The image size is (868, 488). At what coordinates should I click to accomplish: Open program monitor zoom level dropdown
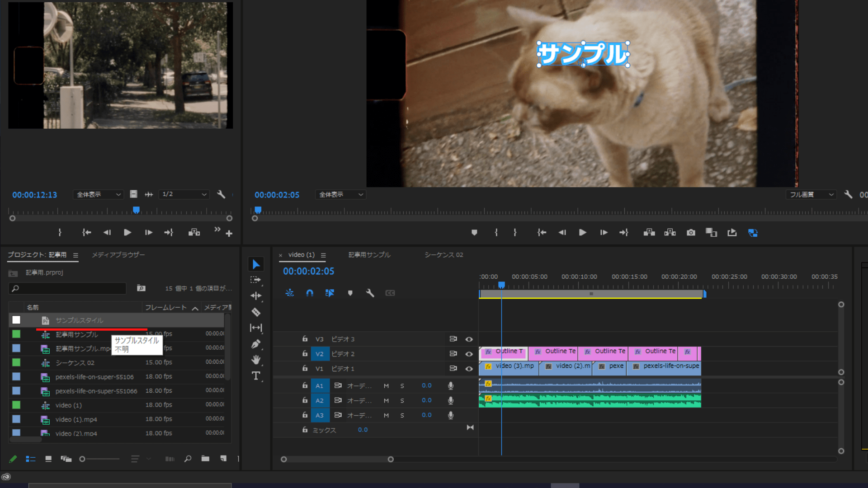pos(340,194)
